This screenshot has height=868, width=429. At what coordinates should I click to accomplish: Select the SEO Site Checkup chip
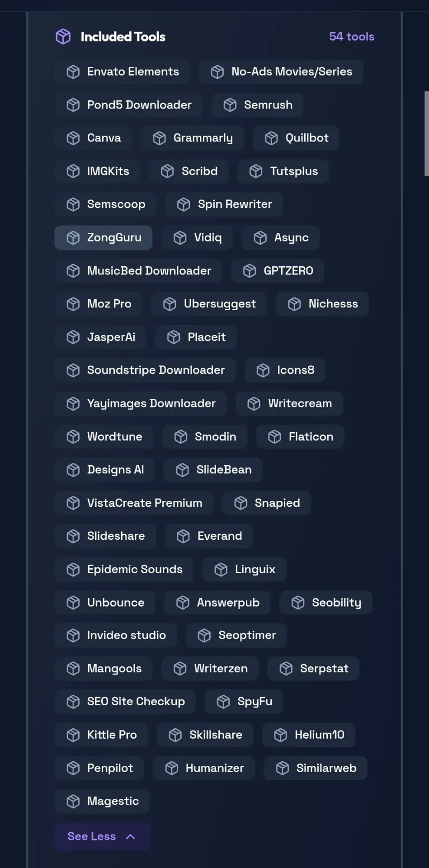tap(125, 702)
